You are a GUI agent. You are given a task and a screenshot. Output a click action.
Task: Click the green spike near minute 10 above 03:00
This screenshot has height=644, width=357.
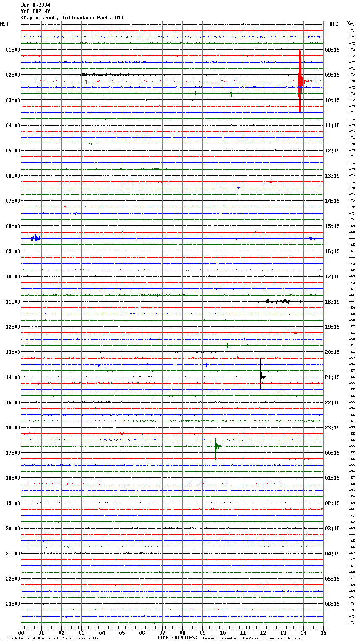[231, 94]
